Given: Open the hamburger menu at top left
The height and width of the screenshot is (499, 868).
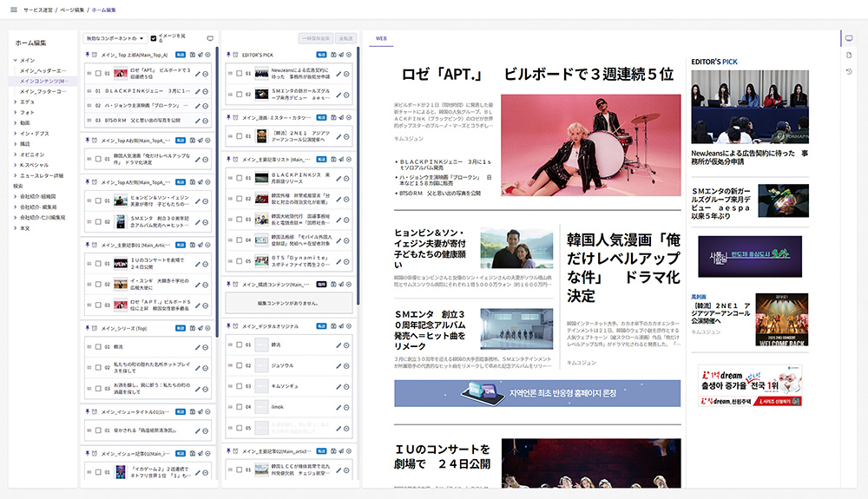Looking at the screenshot, I should tap(14, 10).
